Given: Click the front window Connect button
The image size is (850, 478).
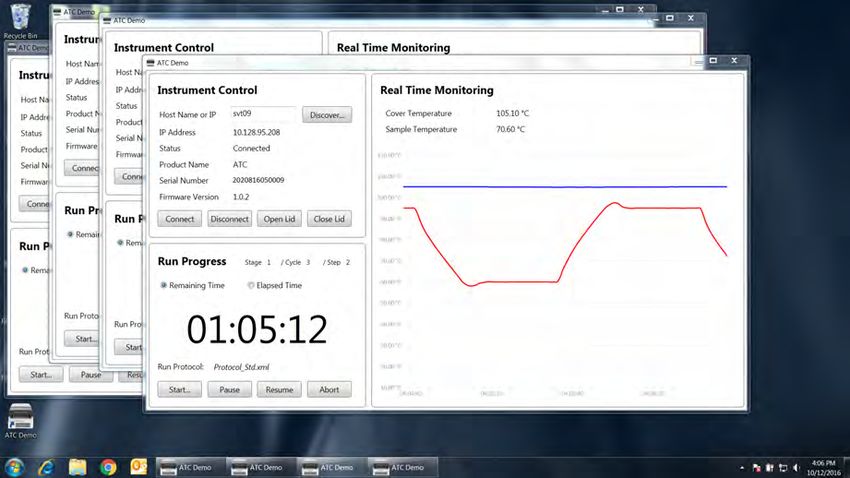Looking at the screenshot, I should pos(179,219).
